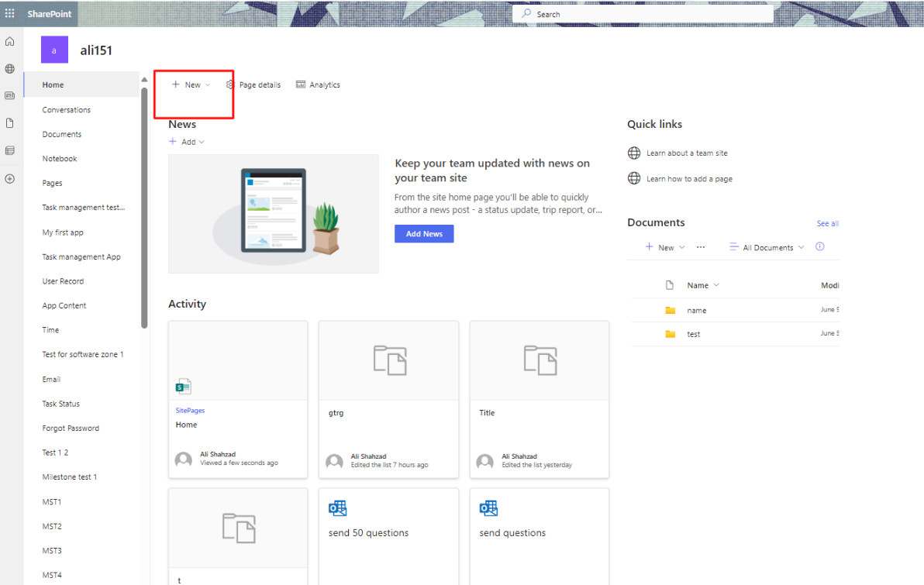Screen dimensions: 924x585
Task: Click the Create plus icon in the left rail
Action: [9, 178]
